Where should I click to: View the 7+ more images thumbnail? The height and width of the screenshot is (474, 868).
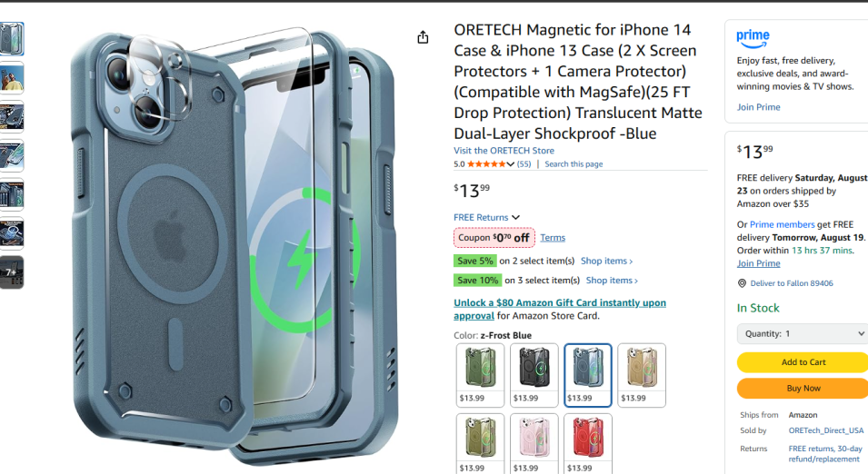[12, 272]
